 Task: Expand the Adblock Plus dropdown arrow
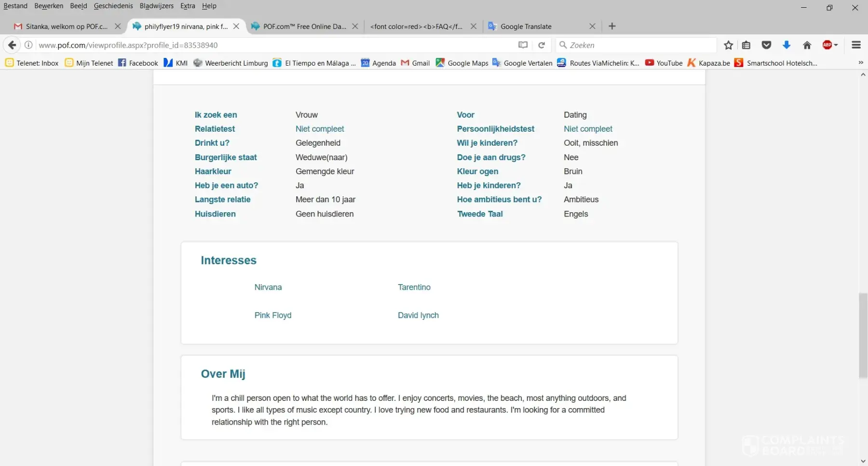point(836,45)
